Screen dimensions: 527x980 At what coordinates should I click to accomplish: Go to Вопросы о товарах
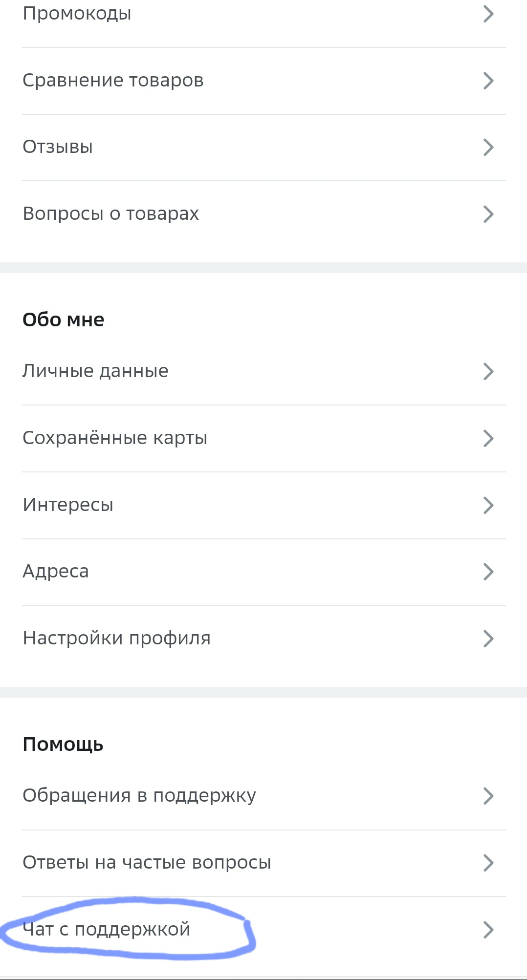point(264,214)
